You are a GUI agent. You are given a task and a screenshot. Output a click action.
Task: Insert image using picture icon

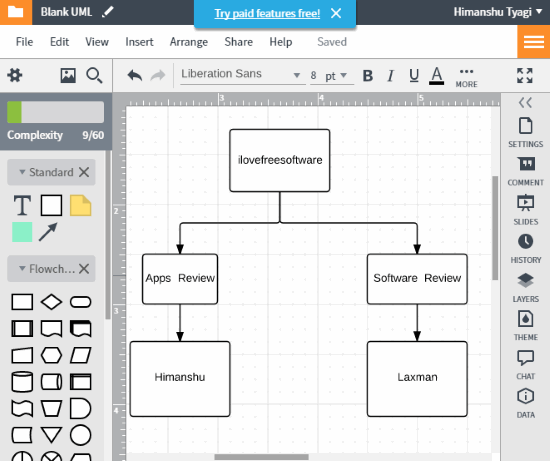(68, 75)
